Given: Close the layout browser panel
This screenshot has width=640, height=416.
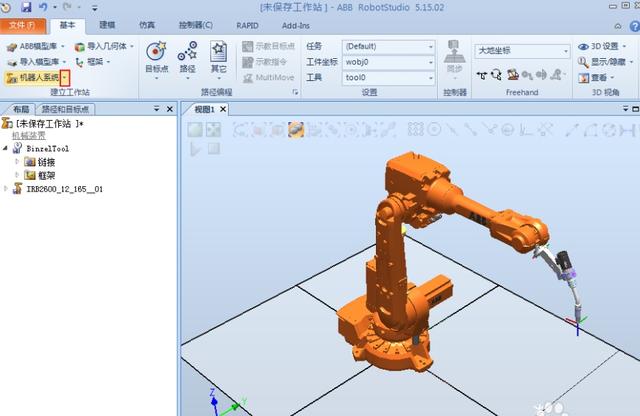Looking at the screenshot, I should click(x=170, y=109).
